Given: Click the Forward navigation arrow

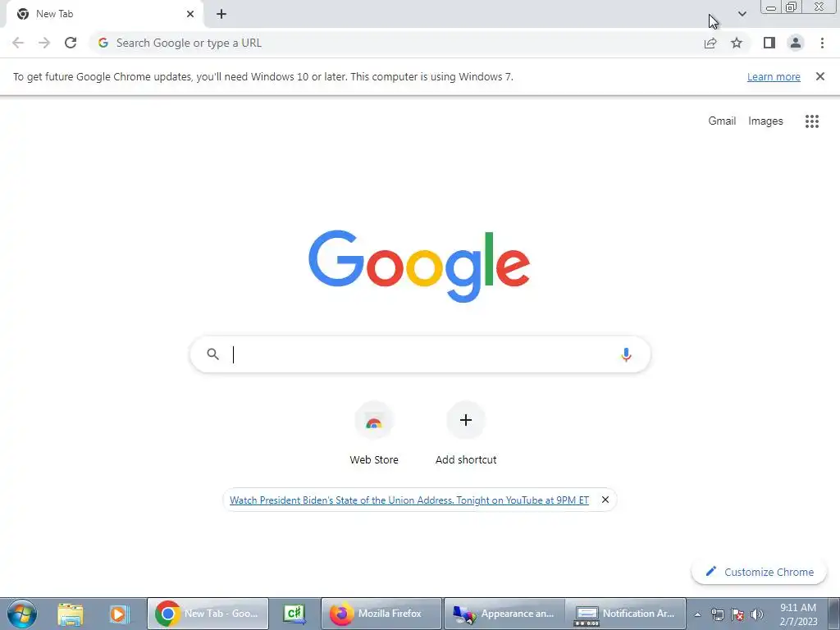Looking at the screenshot, I should click(x=44, y=43).
